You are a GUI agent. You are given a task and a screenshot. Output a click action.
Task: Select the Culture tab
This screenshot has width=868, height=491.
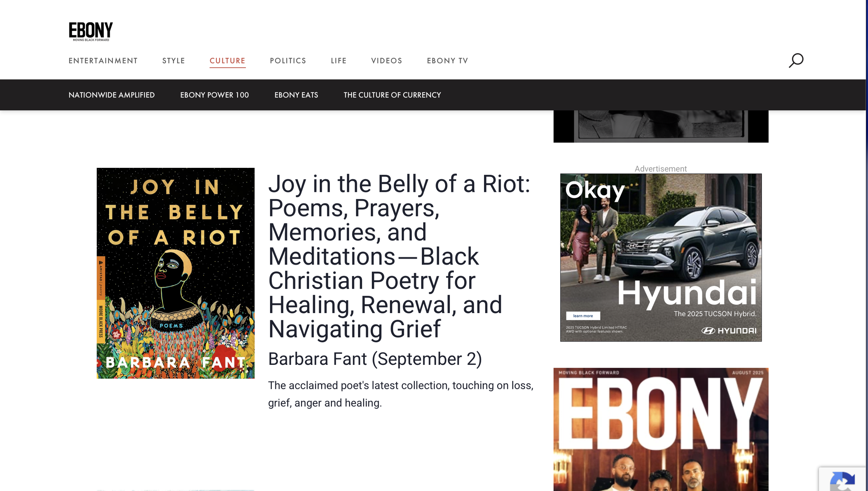(x=227, y=61)
